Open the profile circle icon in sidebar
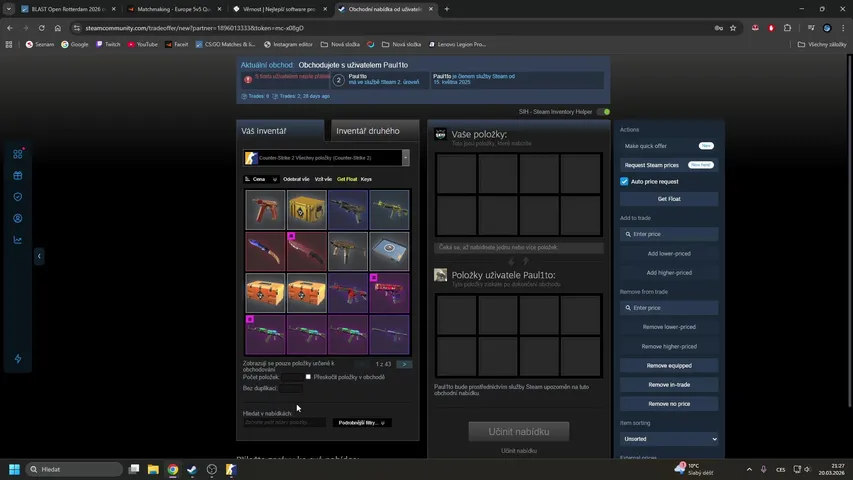Screen dimensions: 853x480 [17, 218]
